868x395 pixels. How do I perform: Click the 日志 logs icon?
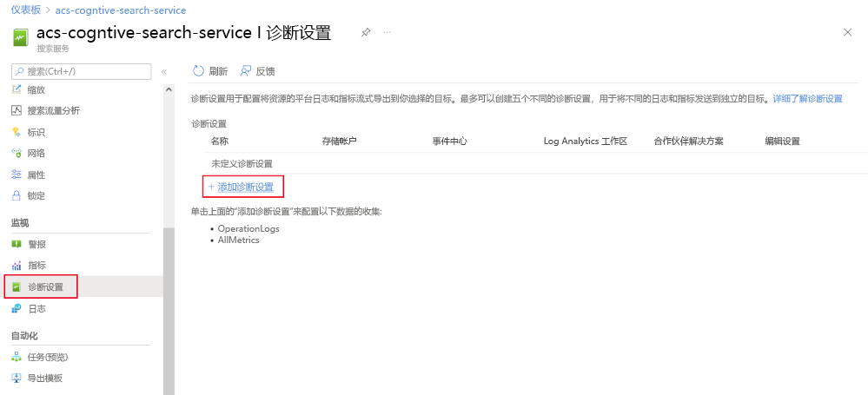tap(17, 309)
